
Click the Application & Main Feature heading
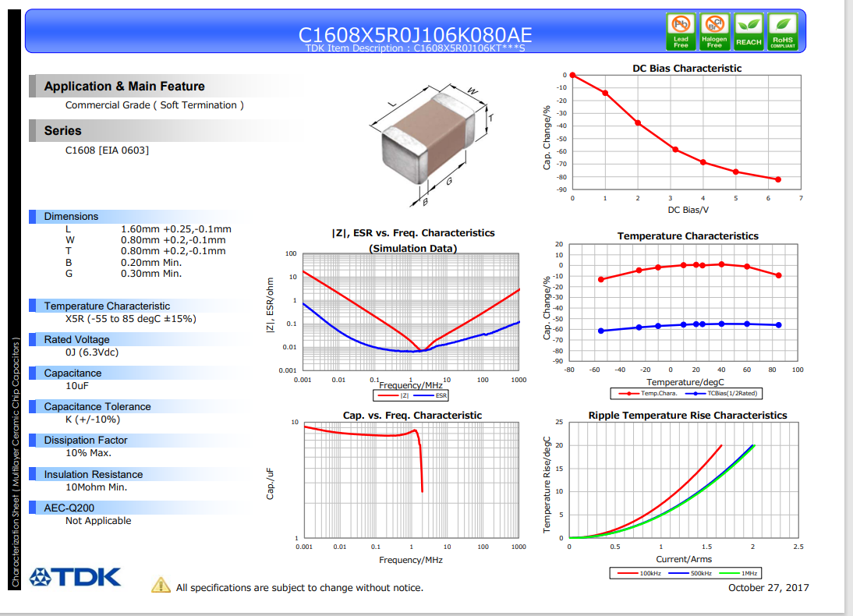click(125, 86)
